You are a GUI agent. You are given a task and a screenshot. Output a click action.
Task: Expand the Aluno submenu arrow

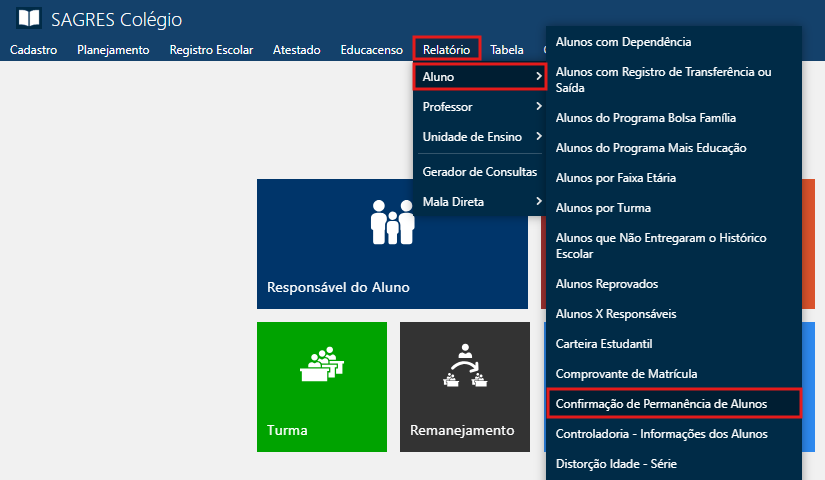(x=539, y=77)
